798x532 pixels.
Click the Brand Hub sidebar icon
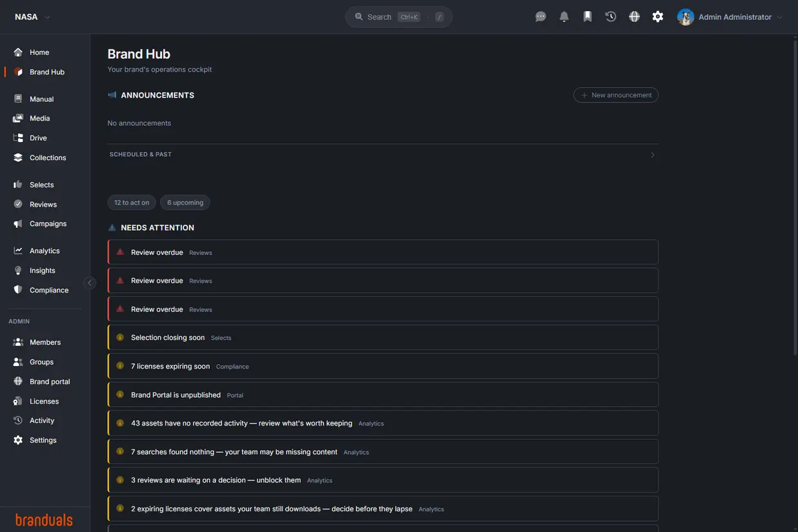pyautogui.click(x=18, y=72)
